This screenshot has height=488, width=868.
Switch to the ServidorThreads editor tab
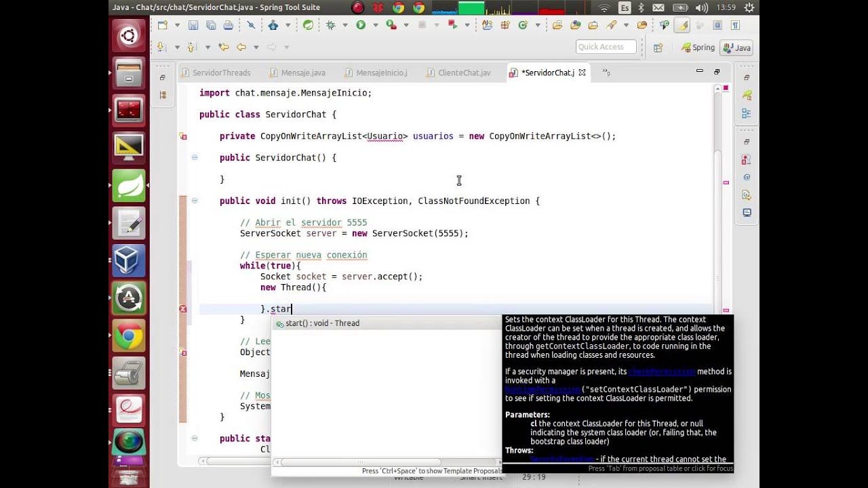(x=215, y=73)
